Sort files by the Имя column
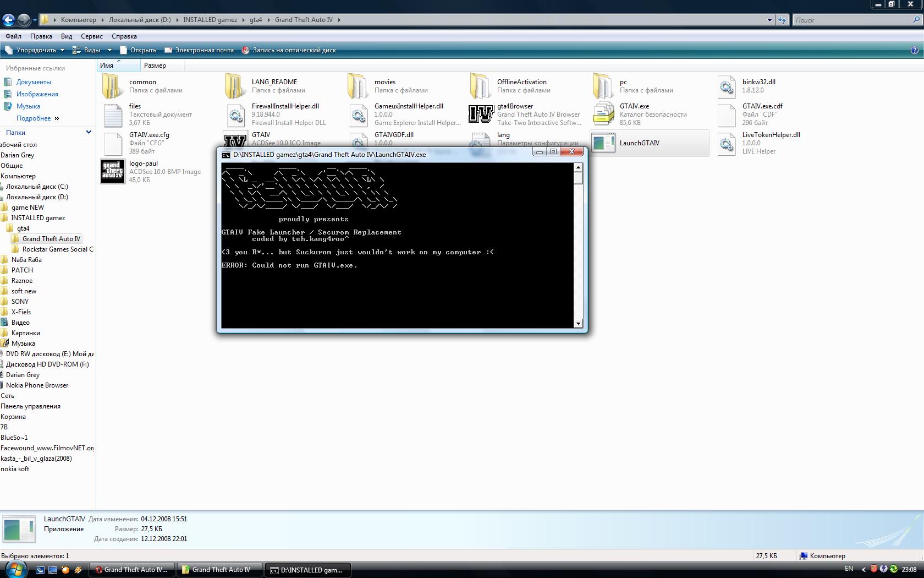Image resolution: width=924 pixels, height=578 pixels. click(x=119, y=66)
